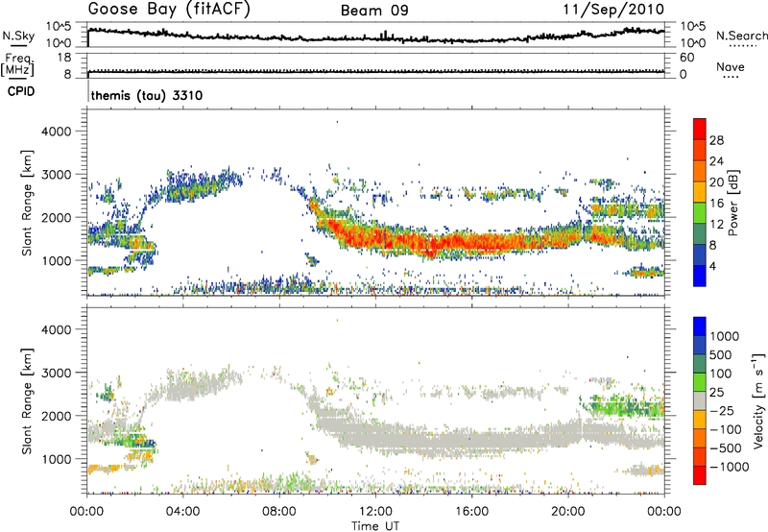Click the "Power [dB]" colorbar title

click(x=732, y=203)
